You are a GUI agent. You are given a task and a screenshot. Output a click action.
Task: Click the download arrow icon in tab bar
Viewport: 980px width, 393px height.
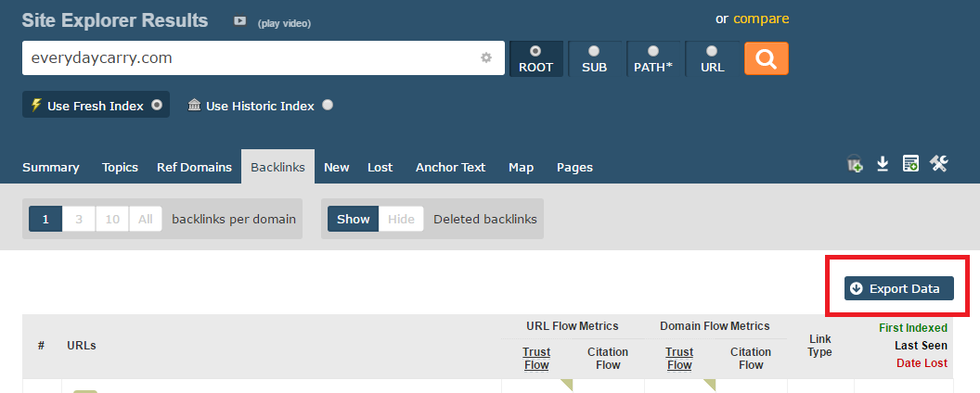[883, 163]
